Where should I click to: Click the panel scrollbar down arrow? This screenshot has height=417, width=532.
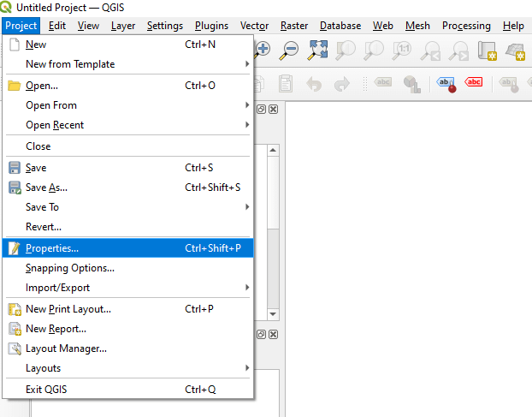[x=273, y=313]
